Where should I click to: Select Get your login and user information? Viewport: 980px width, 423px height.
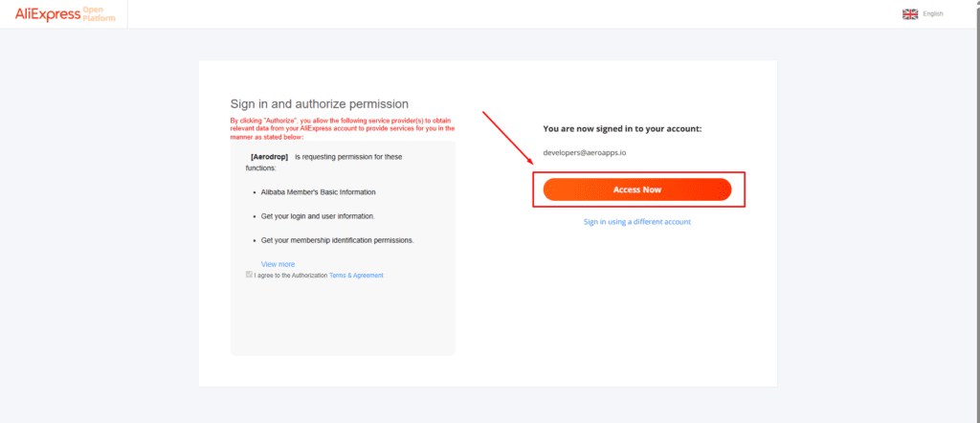[318, 216]
